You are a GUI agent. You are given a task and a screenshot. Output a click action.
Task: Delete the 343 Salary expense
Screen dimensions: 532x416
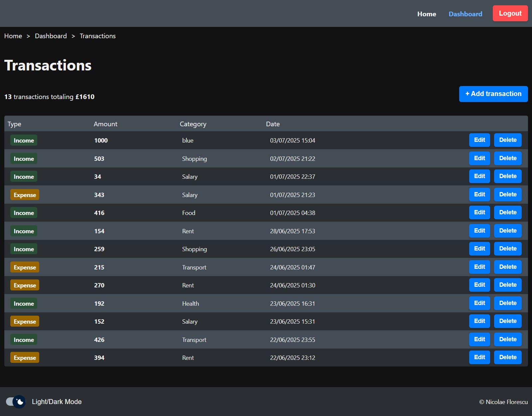[x=507, y=194]
